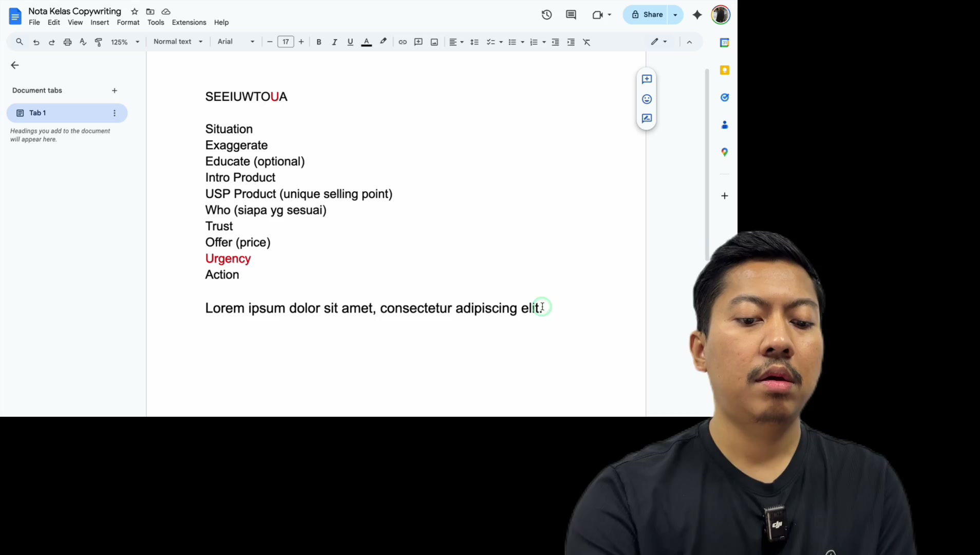Open the Google account avatar

pos(721,15)
